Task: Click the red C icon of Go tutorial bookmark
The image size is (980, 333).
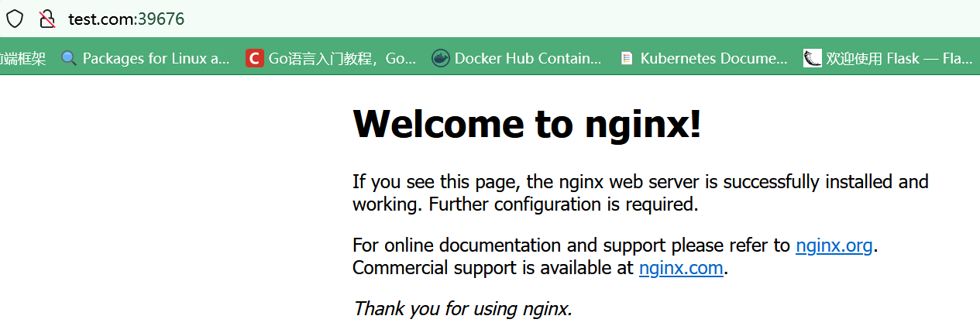Action: point(255,58)
